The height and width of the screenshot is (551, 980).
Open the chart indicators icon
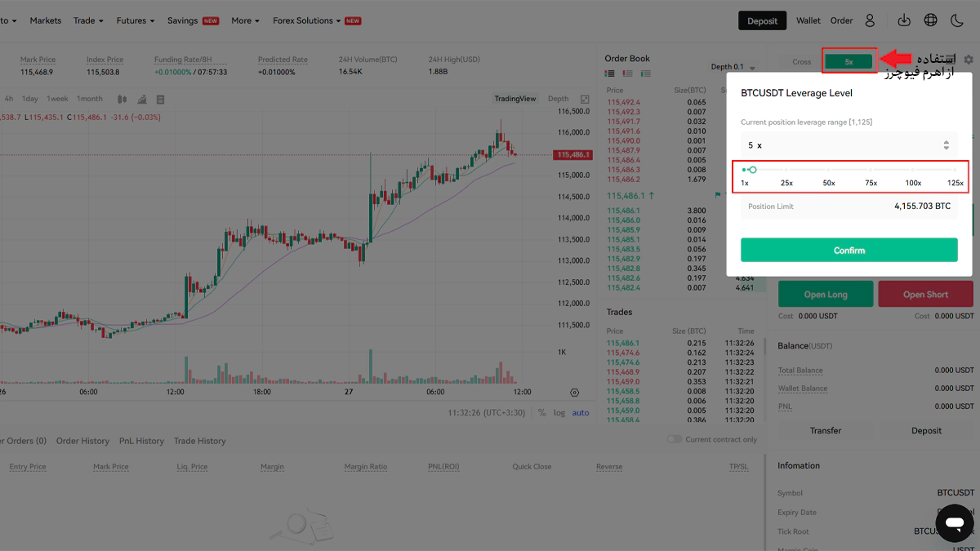pos(142,100)
